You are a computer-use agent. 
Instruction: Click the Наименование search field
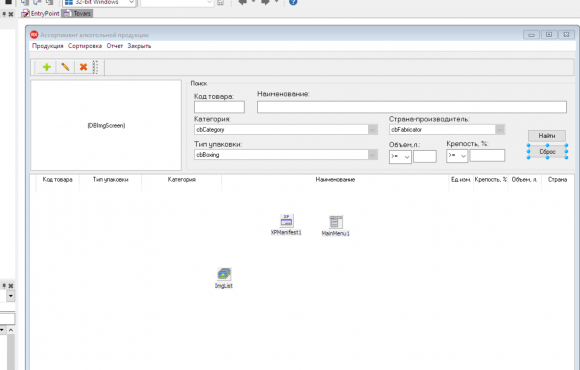click(x=412, y=107)
